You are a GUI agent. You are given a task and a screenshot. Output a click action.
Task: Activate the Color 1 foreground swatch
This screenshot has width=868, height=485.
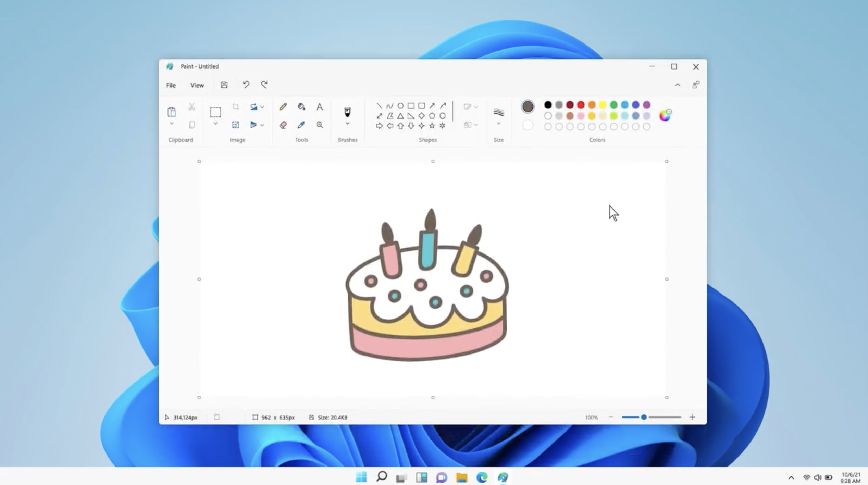click(x=528, y=107)
